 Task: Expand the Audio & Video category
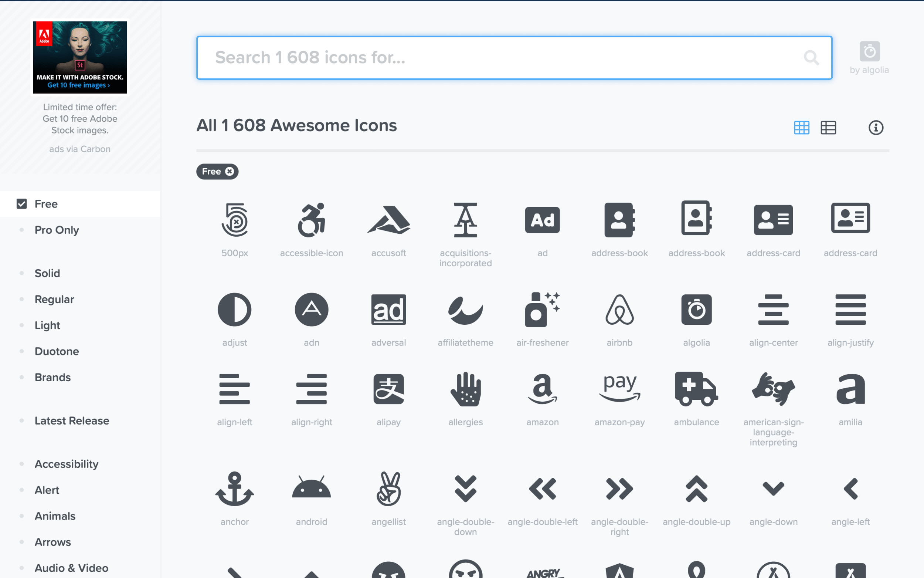tap(71, 567)
